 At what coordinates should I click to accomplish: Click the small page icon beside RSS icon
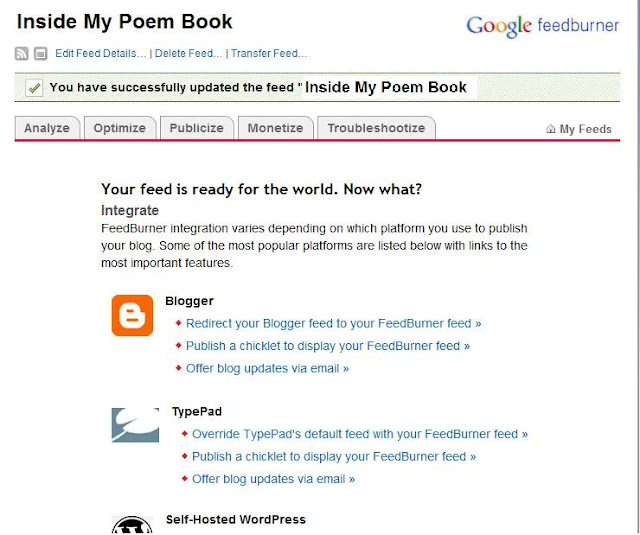click(x=40, y=54)
